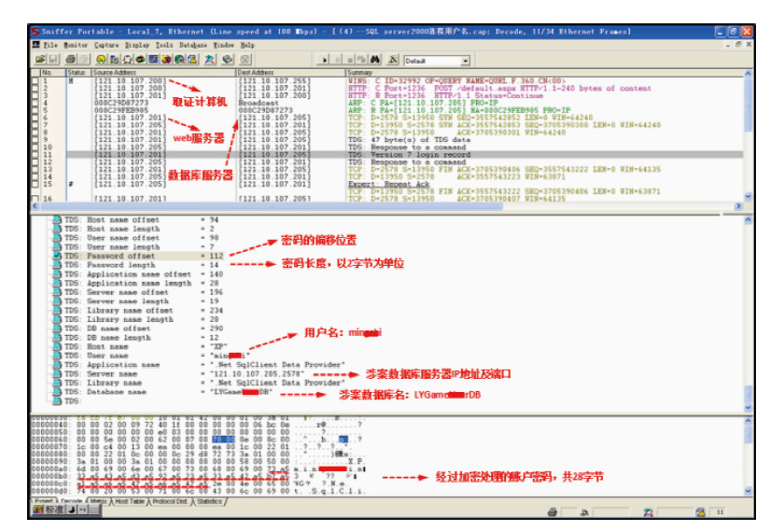770x532 pixels.
Task: Switch to the Matrix tab
Action: 98,501
